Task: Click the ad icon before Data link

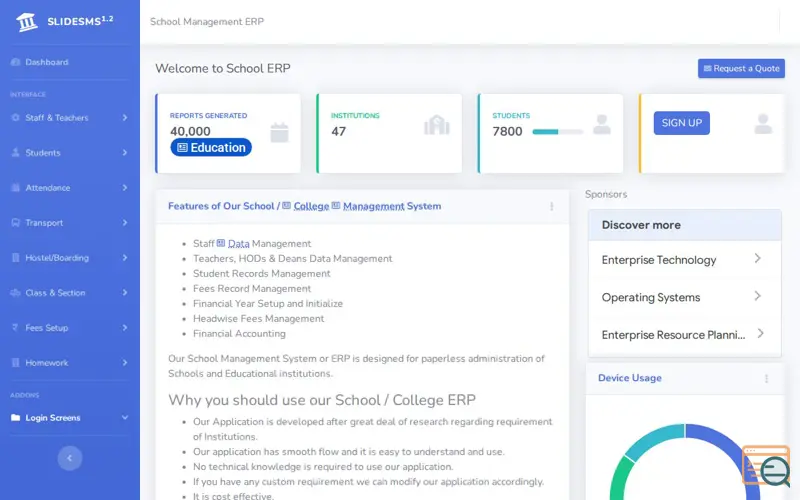Action: tap(221, 243)
